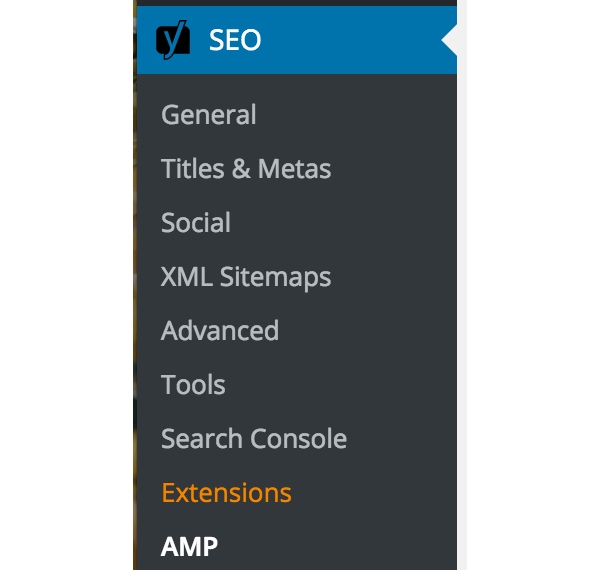
Task: Click the Yoast logo icon
Action: [x=173, y=40]
